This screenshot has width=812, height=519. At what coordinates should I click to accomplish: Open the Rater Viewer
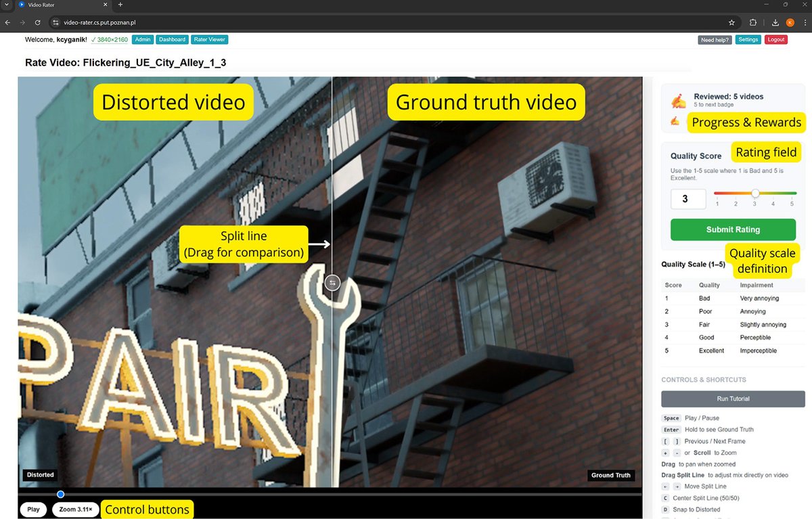click(x=210, y=40)
